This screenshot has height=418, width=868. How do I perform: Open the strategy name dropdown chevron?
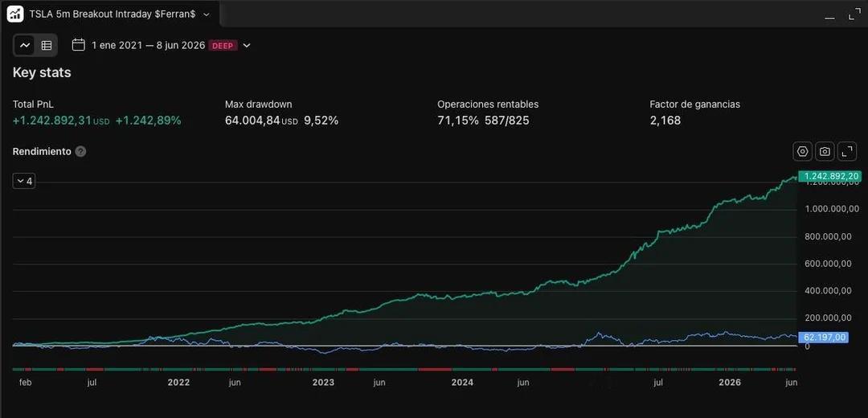coord(207,14)
